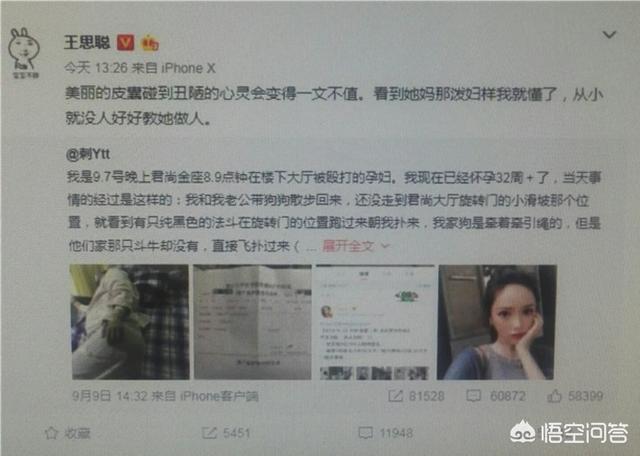The height and width of the screenshot is (456, 640).
Task: Open the second thumbnail showing a document
Action: click(252, 322)
